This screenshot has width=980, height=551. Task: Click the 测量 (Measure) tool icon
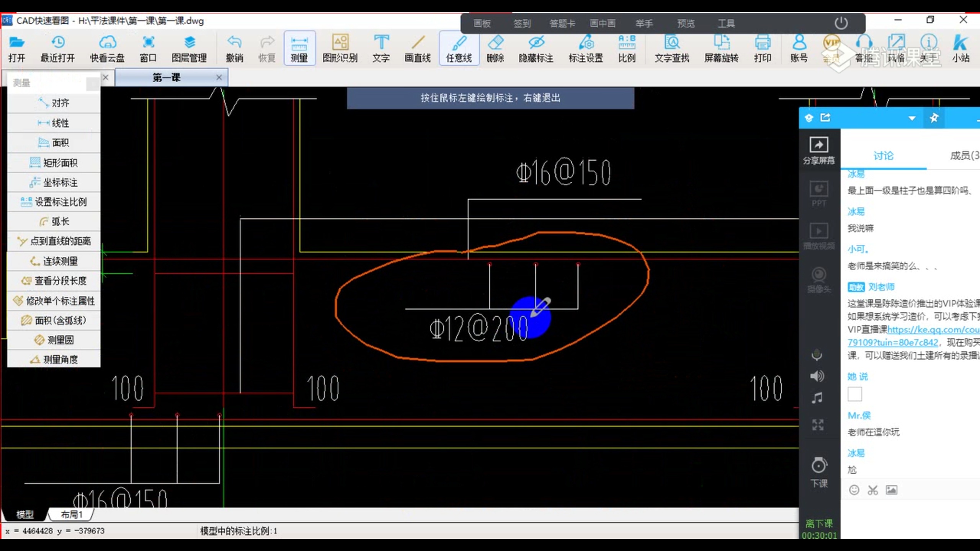299,48
